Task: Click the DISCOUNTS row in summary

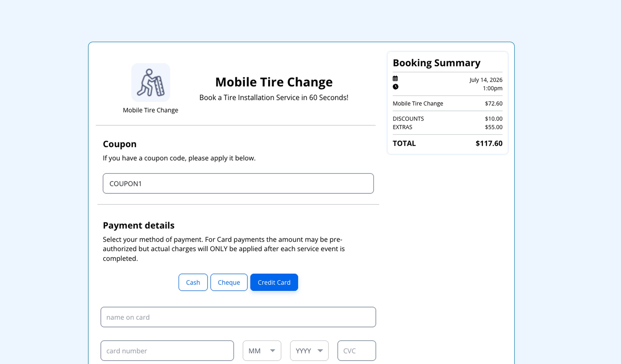Action: click(x=448, y=119)
